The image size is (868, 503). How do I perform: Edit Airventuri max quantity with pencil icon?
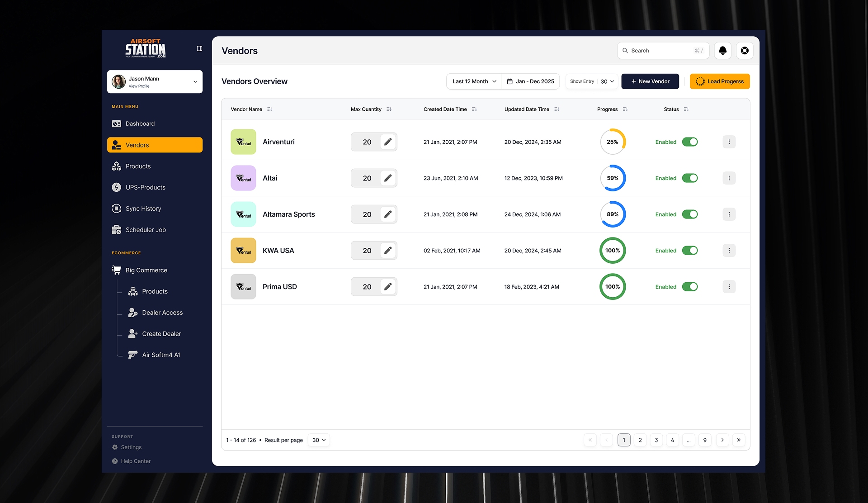(388, 142)
